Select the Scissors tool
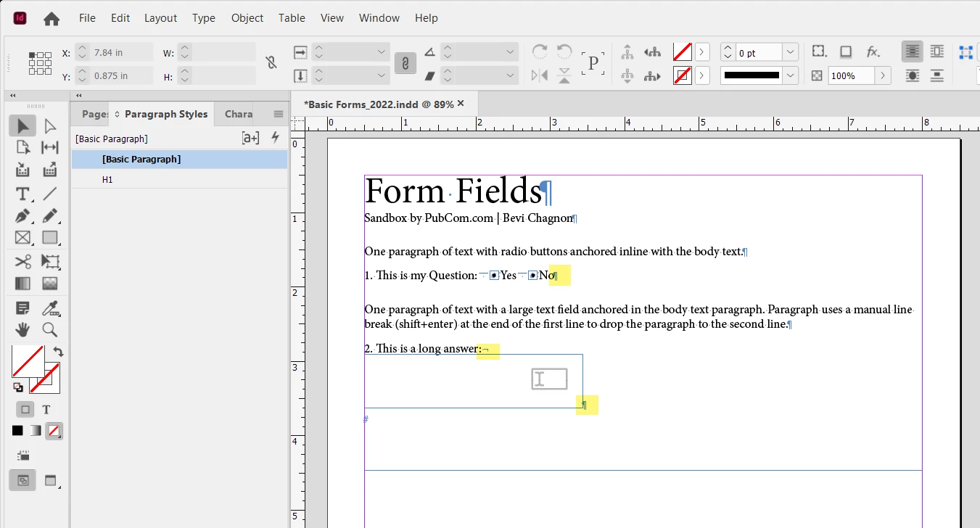The image size is (980, 528). [22, 261]
